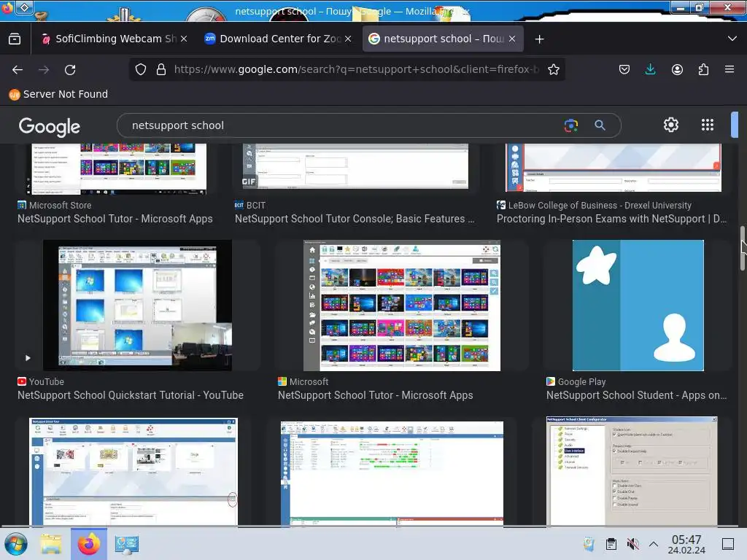Viewport: 747px width, 560px height.
Task: Close the SofiClimbing Webcam tab
Action: point(184,39)
